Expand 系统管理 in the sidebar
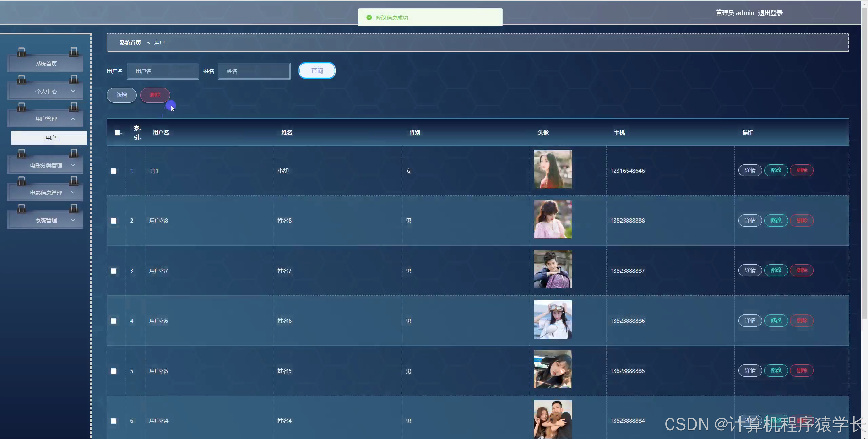868x439 pixels. (45, 220)
